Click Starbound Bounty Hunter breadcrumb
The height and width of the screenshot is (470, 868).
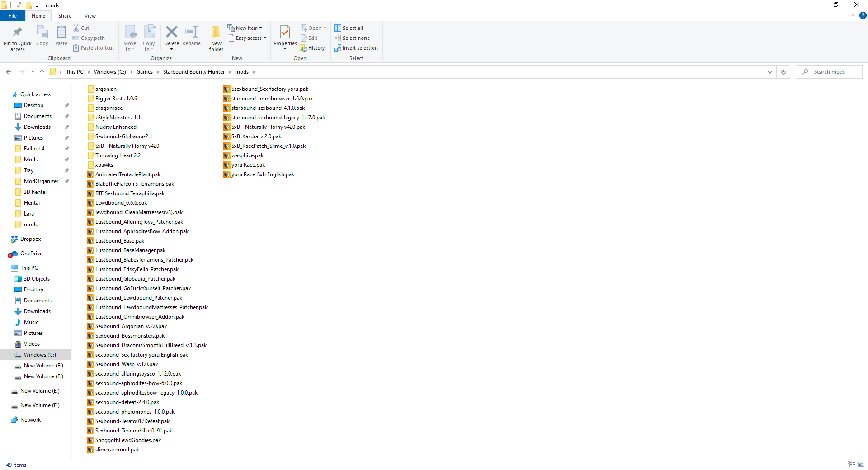point(194,72)
